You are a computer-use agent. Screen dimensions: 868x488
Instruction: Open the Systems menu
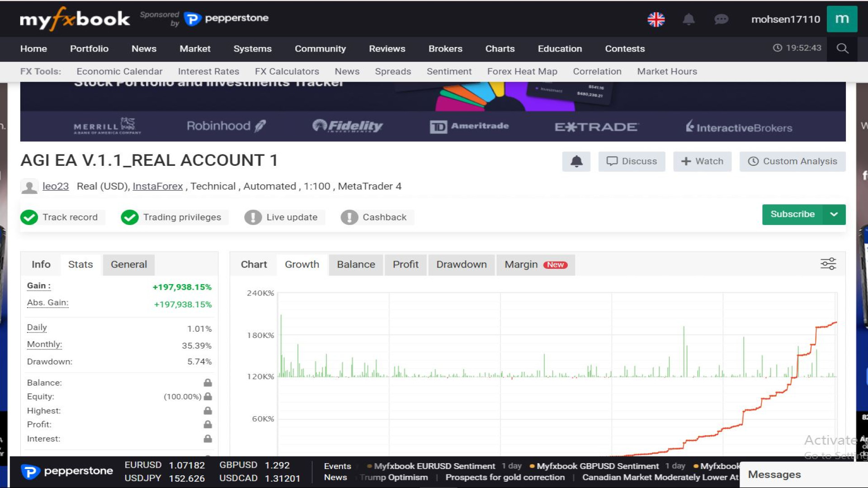coord(252,49)
